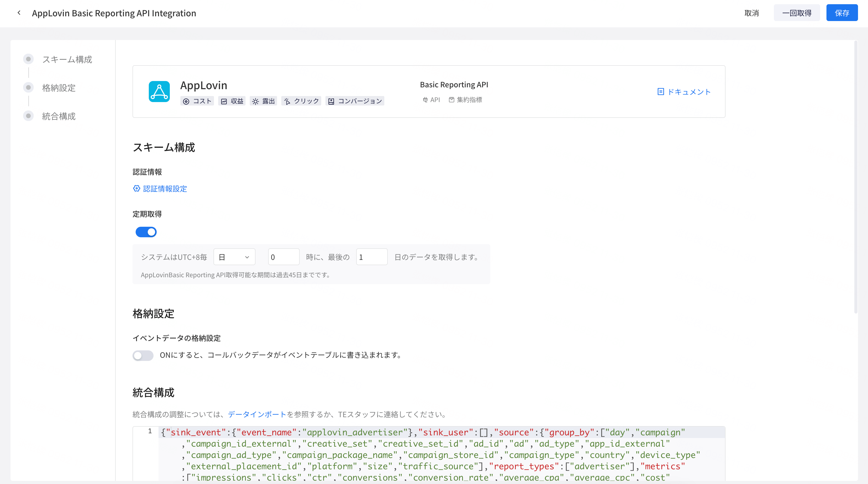
Task: Click the コスト cost tag icon
Action: pos(186,101)
